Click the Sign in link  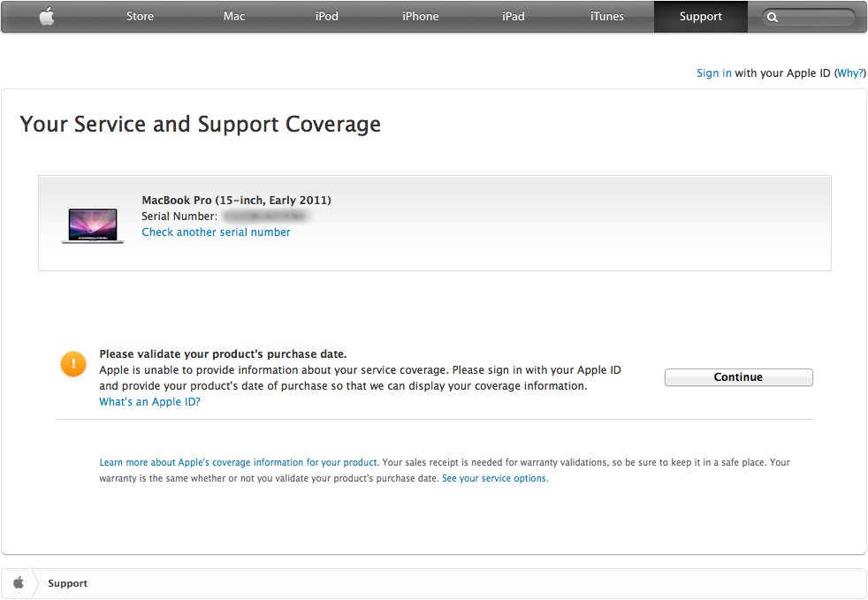(713, 73)
